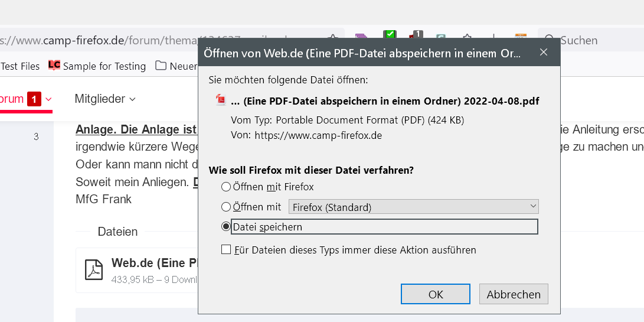Screen dimensions: 644x322
Task: Click the PDF file icon in dialog
Action: pyautogui.click(x=221, y=100)
